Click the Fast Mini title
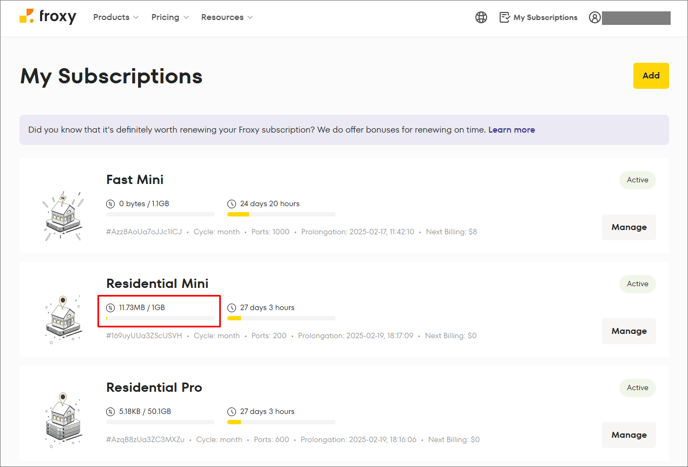The width and height of the screenshot is (688, 467). click(135, 180)
